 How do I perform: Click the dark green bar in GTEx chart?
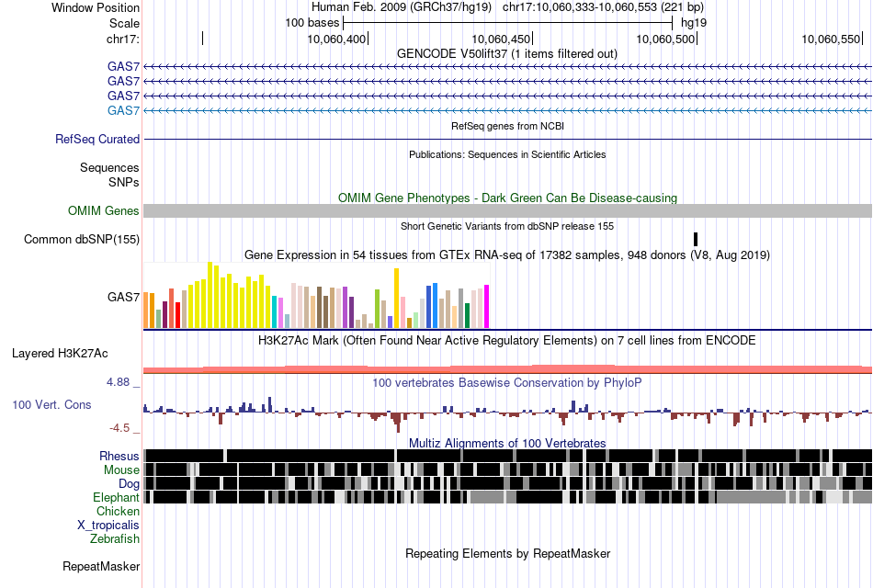click(468, 316)
